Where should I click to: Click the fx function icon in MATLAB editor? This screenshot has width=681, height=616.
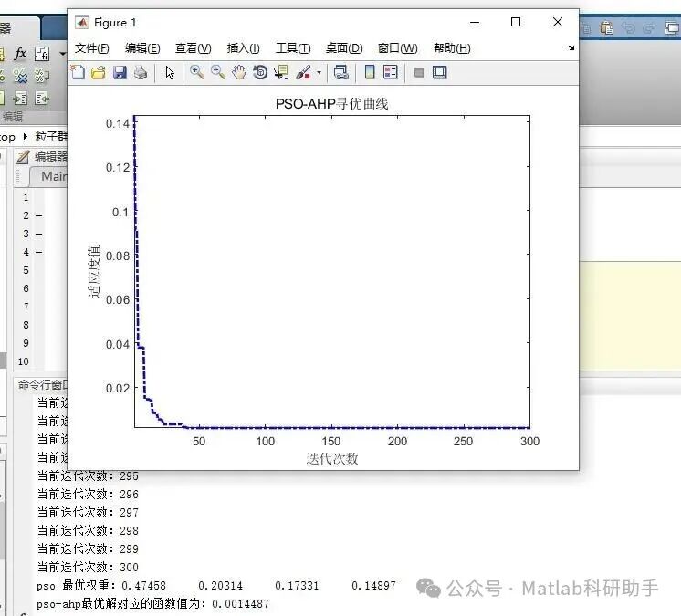click(20, 54)
